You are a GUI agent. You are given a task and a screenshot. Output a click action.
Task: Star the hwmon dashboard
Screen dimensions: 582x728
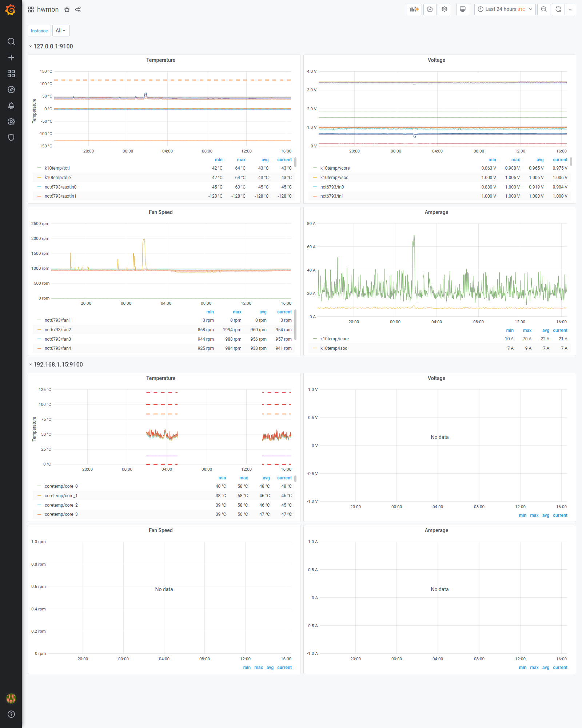pos(67,9)
